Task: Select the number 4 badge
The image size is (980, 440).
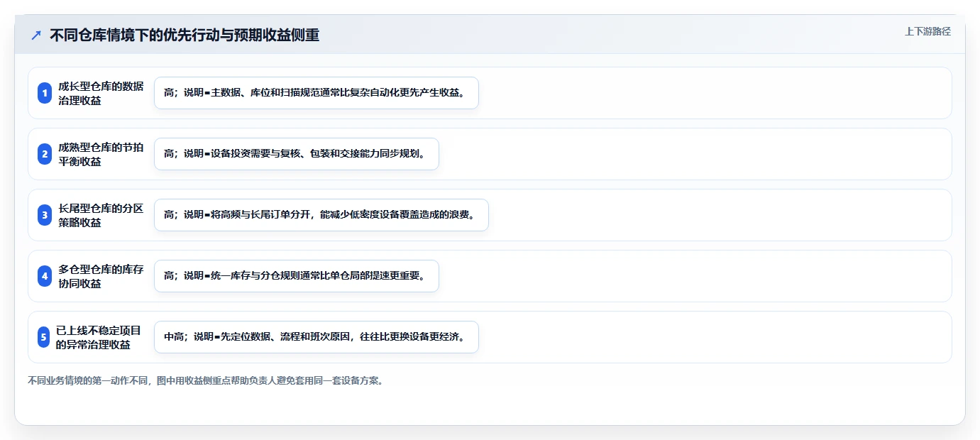Action: click(45, 276)
